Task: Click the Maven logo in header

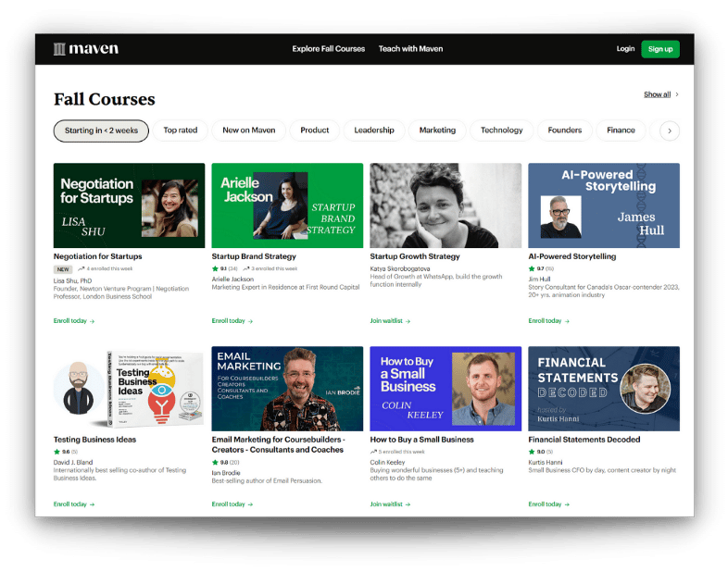Action: point(86,49)
